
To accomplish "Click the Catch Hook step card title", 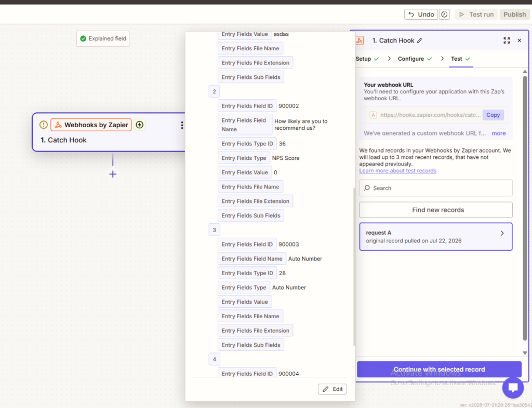I will click(63, 140).
